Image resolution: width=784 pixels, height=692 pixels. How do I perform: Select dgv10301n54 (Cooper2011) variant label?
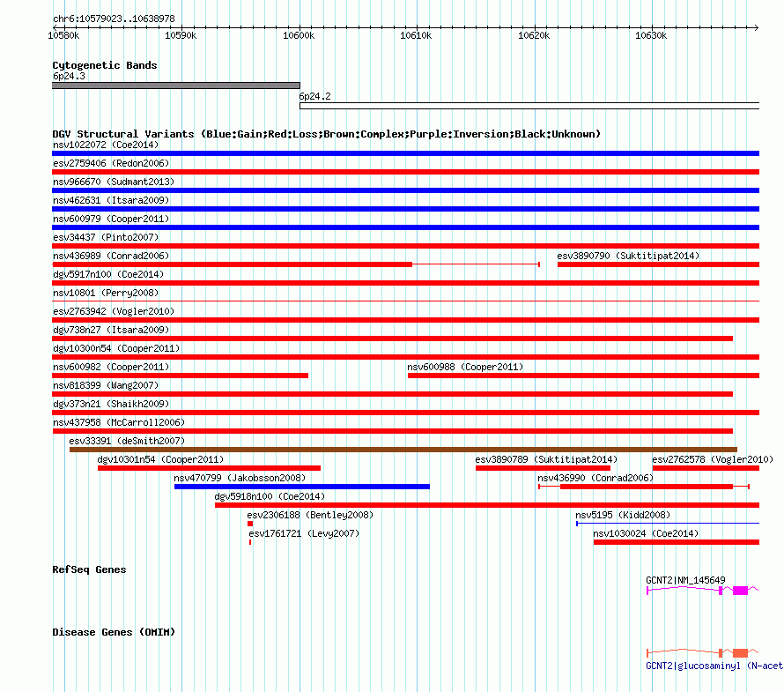tap(160, 459)
